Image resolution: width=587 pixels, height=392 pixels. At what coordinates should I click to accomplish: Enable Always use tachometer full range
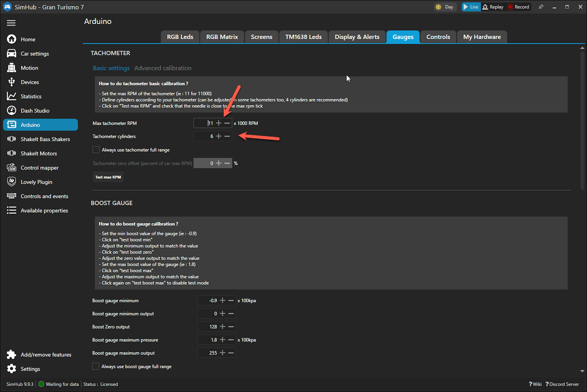(96, 150)
